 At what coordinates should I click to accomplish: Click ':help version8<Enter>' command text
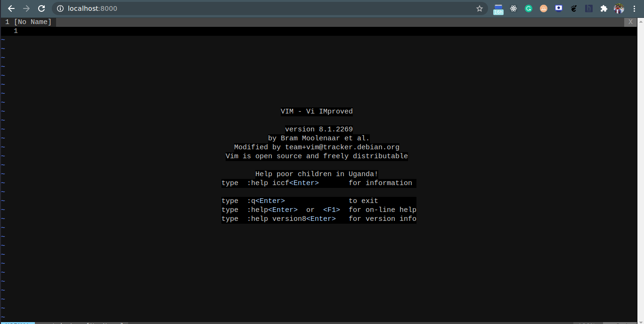pyautogui.click(x=291, y=219)
